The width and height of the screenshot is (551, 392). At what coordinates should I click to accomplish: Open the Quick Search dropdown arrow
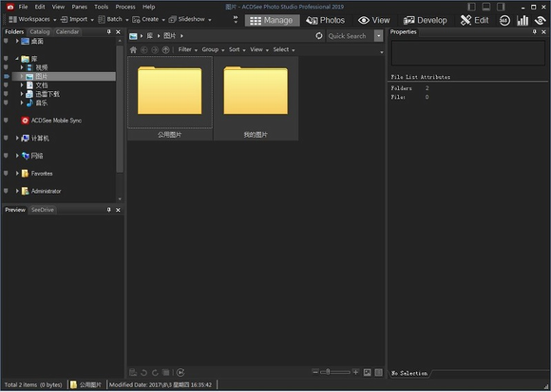[x=378, y=36]
